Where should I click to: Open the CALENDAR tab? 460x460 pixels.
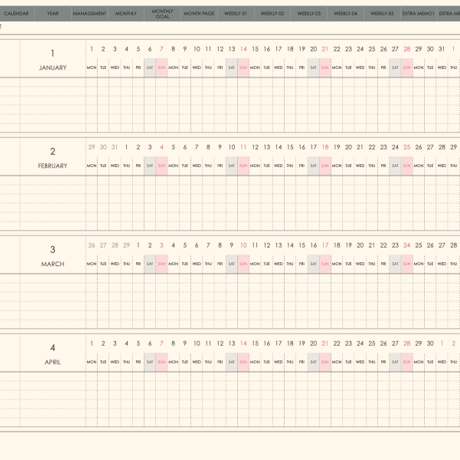click(16, 14)
